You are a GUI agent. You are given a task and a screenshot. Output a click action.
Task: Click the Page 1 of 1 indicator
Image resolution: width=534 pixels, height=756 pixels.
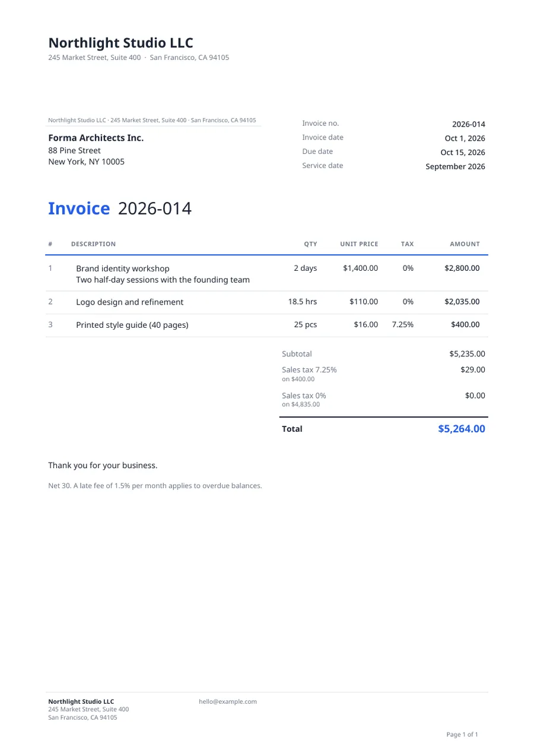pos(462,735)
